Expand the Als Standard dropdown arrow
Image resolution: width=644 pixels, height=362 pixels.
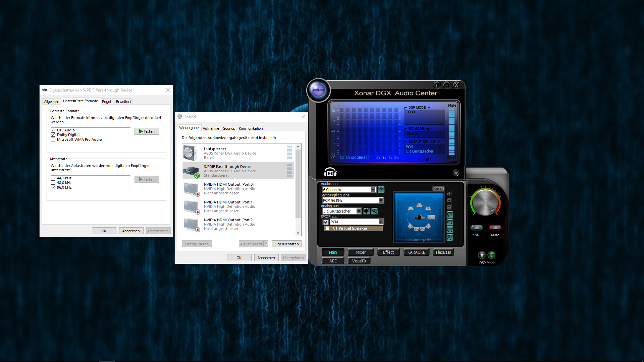point(266,244)
